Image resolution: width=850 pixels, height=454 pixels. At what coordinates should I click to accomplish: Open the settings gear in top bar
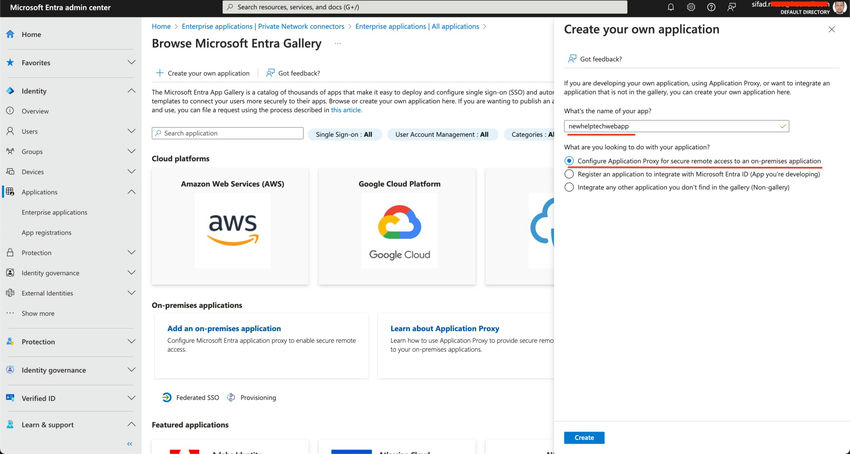(691, 8)
